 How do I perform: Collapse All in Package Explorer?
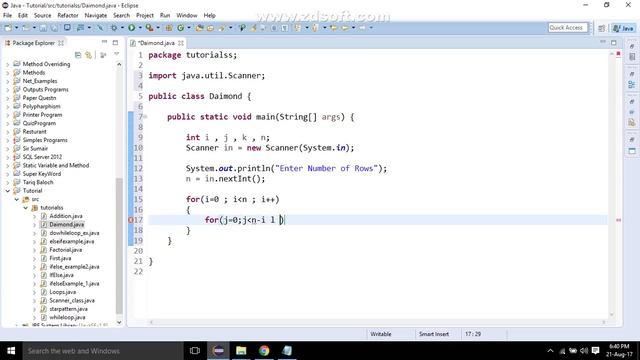coord(78,55)
